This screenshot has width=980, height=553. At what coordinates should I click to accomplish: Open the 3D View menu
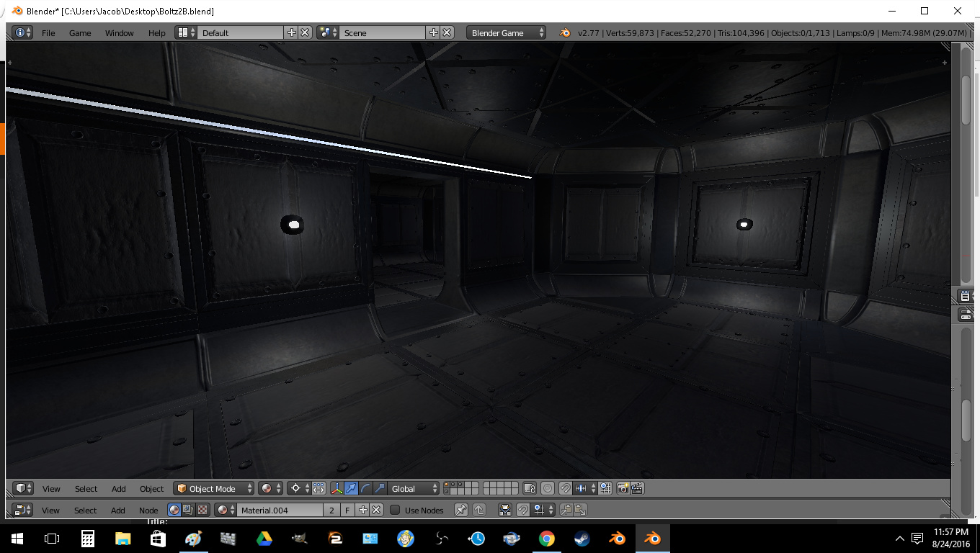(51, 489)
